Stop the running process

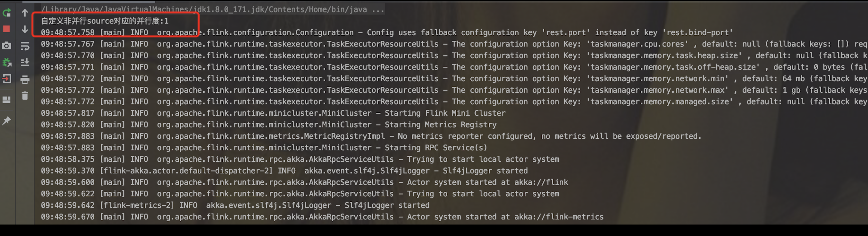point(6,29)
